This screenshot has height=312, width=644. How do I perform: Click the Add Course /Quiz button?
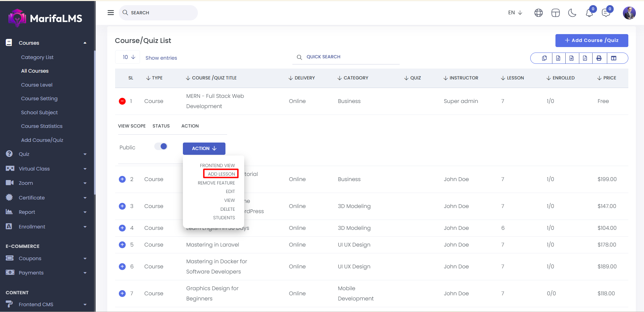click(592, 41)
